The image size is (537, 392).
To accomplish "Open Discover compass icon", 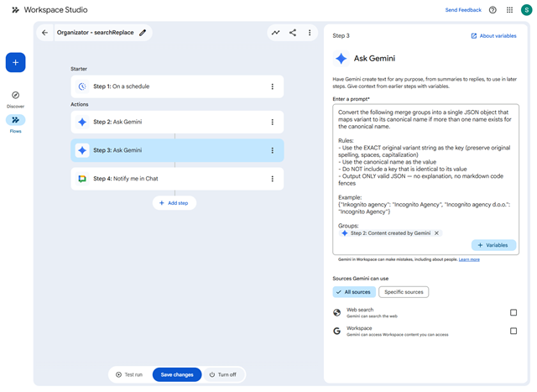I will [15, 95].
